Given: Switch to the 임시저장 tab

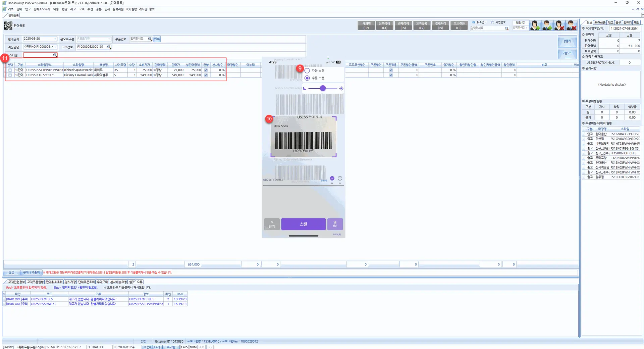Looking at the screenshot, I should pyautogui.click(x=70, y=282).
